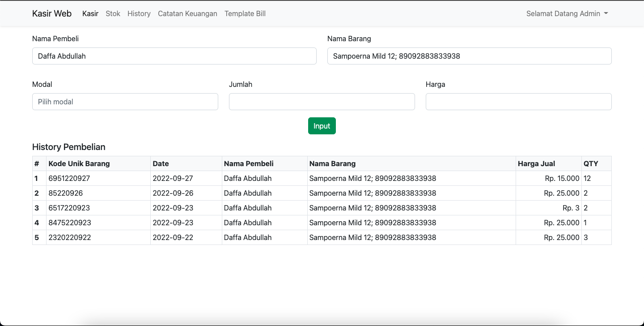644x326 pixels.
Task: Navigate to Catatan Keuangan
Action: pos(187,13)
